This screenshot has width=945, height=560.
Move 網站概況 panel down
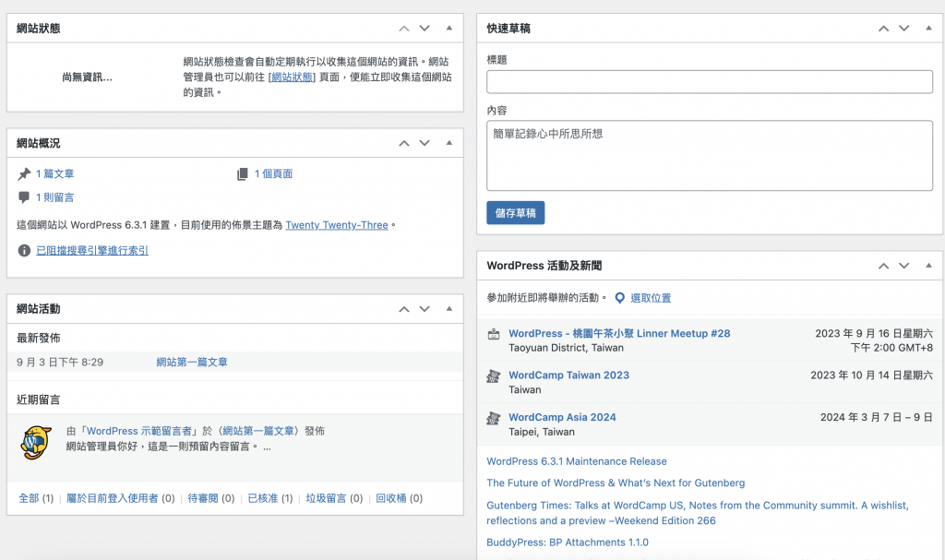coord(425,143)
